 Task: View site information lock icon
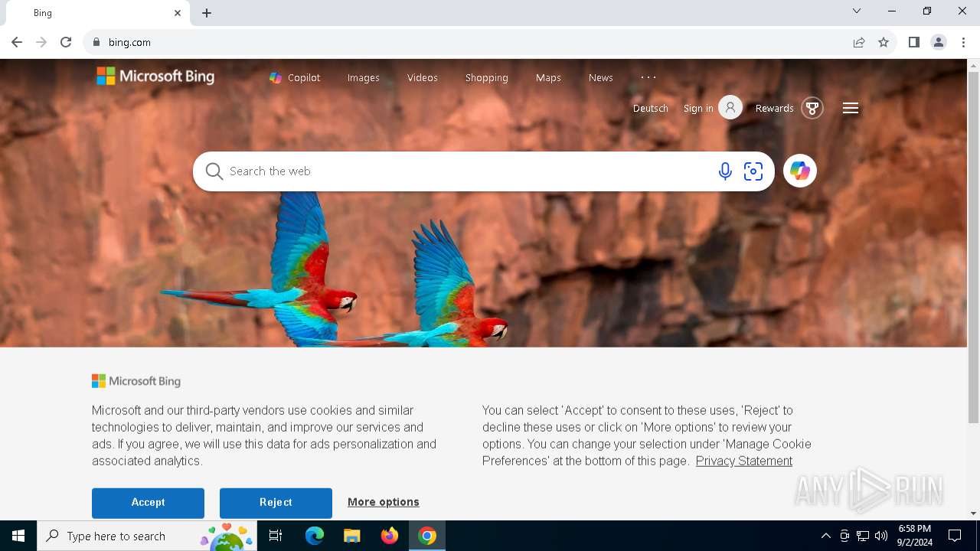coord(96,42)
